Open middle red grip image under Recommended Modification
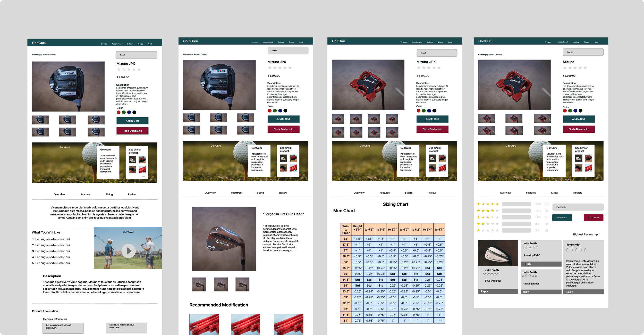The width and height of the screenshot is (644, 335). coord(245,324)
